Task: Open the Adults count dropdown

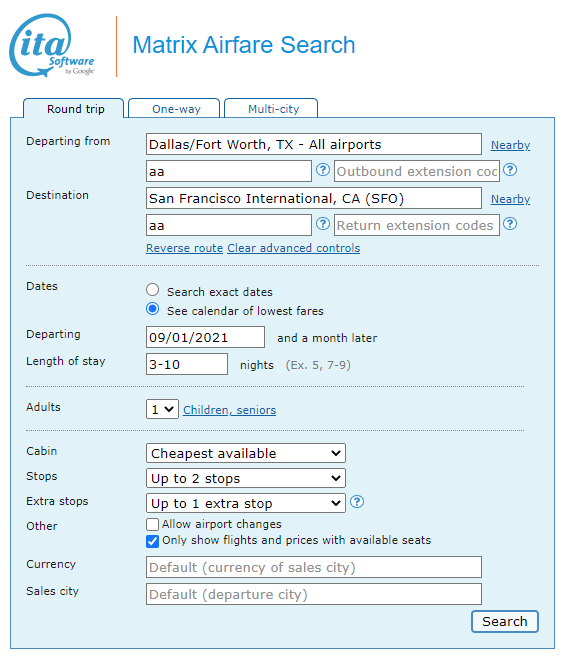Action: (162, 409)
